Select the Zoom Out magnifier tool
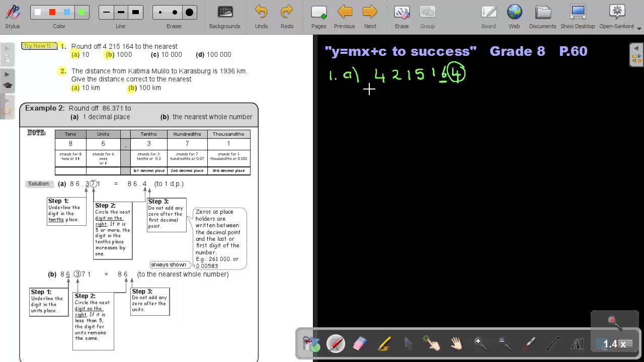Viewport: 644px width, 362px height. (x=505, y=344)
